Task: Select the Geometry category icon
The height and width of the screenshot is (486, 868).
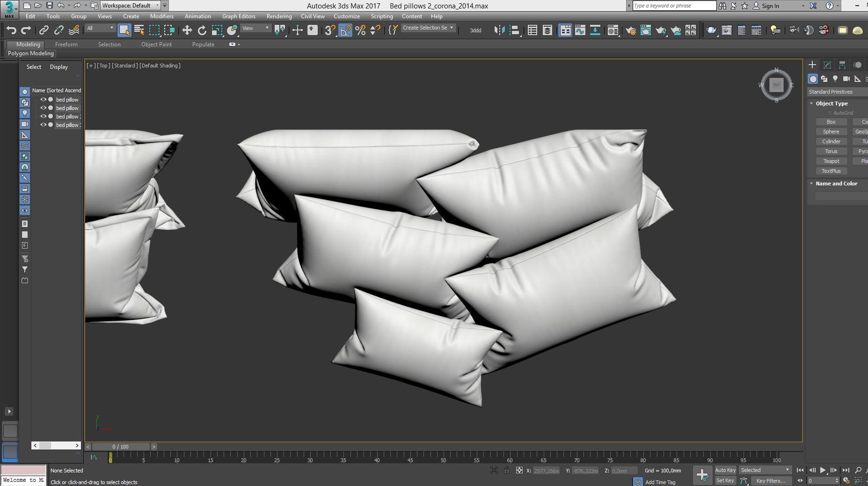Action: pos(813,79)
